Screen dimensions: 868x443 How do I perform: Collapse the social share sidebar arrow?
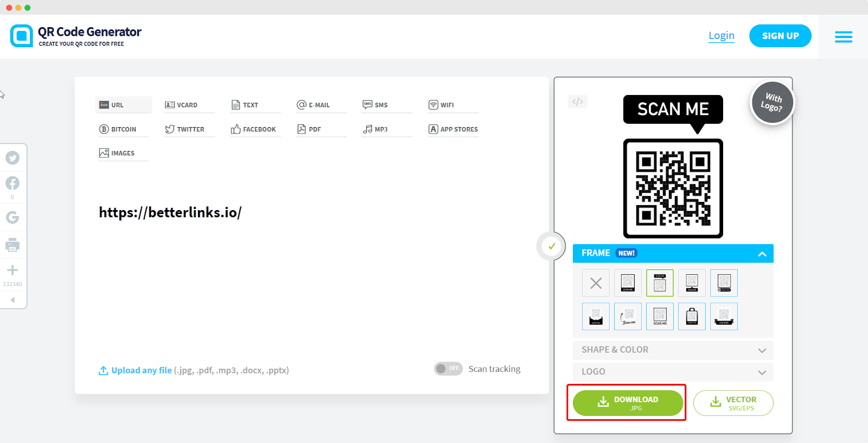[x=12, y=300]
